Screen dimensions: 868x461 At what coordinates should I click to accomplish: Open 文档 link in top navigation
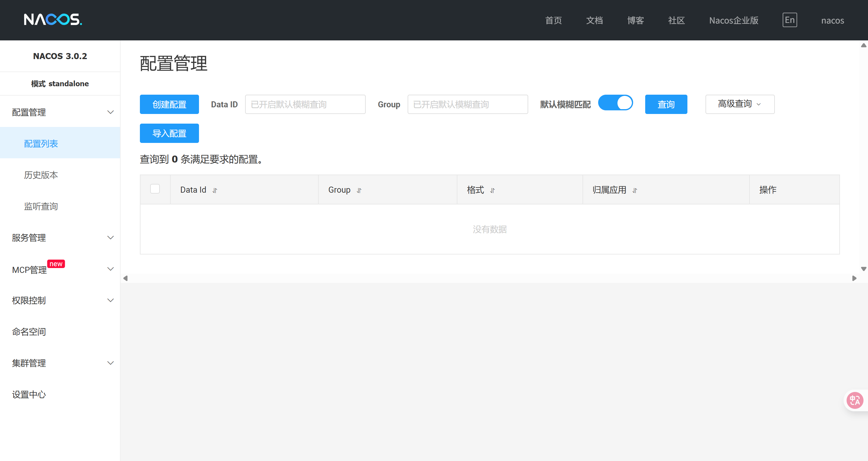point(594,20)
